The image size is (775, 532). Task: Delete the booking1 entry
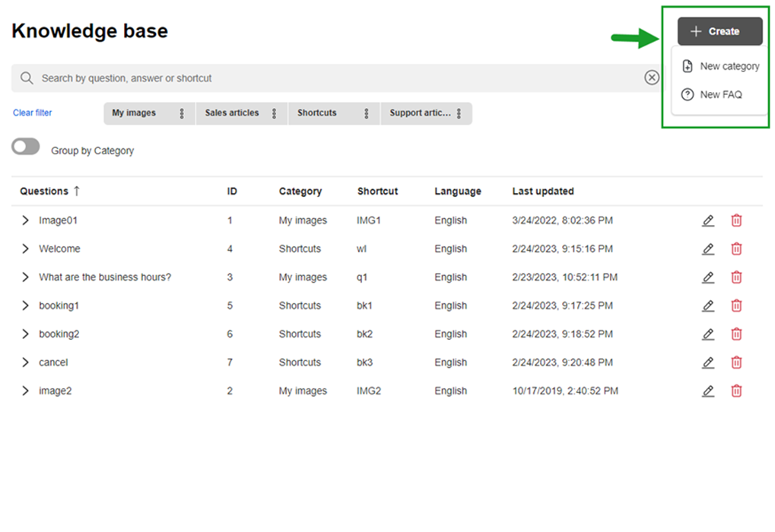(736, 306)
